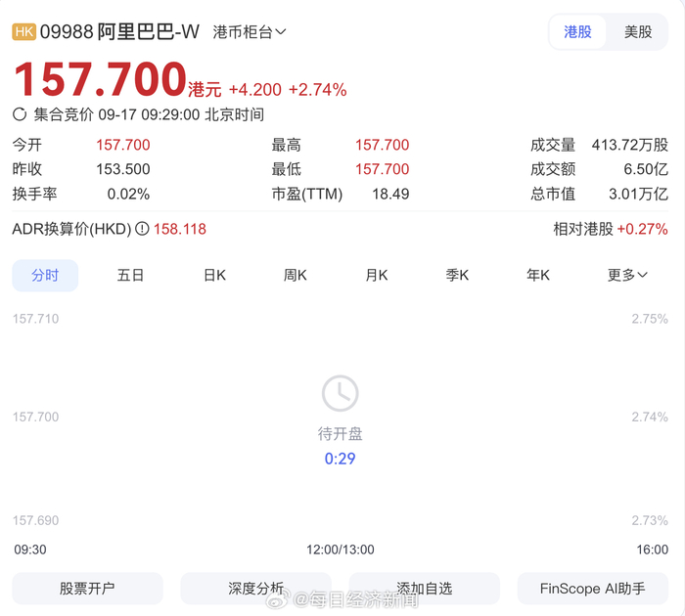Click the 市盈(TTM) value 18.49

(390, 194)
